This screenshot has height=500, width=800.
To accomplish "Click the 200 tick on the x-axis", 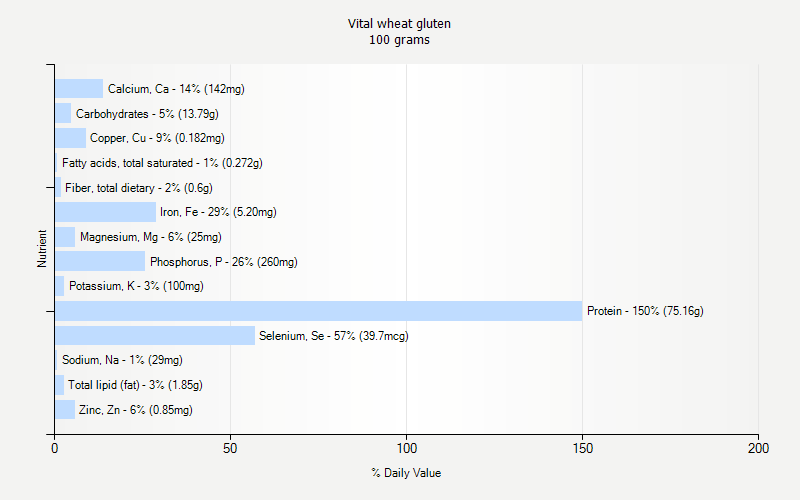I will [758, 450].
